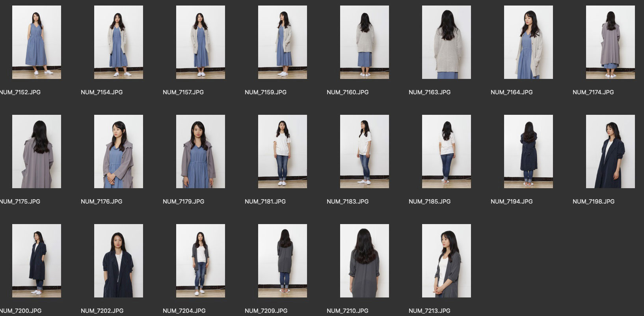The width and height of the screenshot is (644, 316).
Task: Click the NUM_7154.JPG image thumbnail
Action: point(119,42)
